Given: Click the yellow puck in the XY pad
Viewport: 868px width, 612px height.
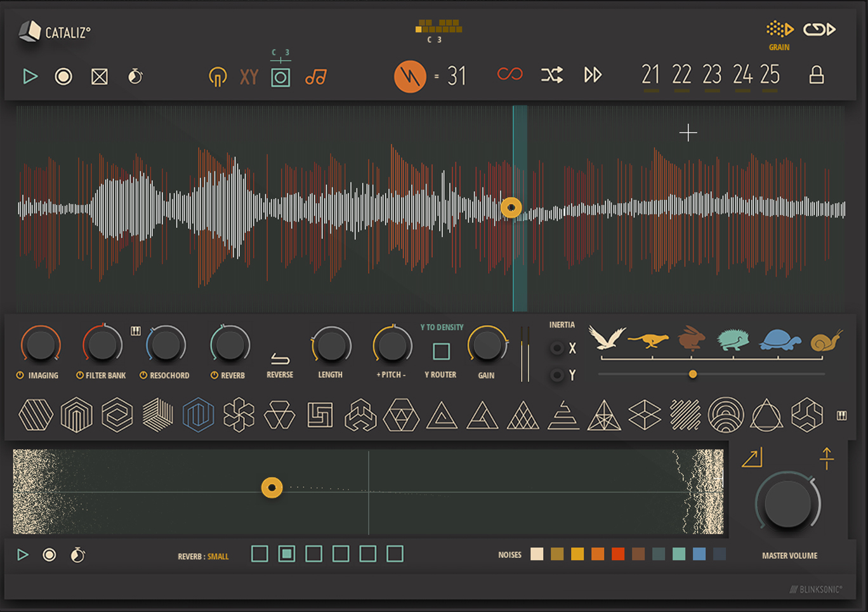Looking at the screenshot, I should (272, 488).
